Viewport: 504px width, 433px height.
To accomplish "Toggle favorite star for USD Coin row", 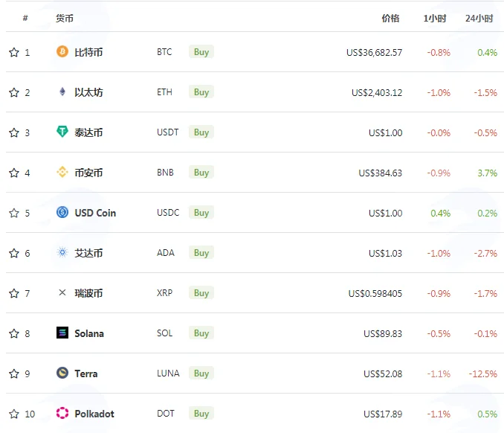I will (x=14, y=213).
